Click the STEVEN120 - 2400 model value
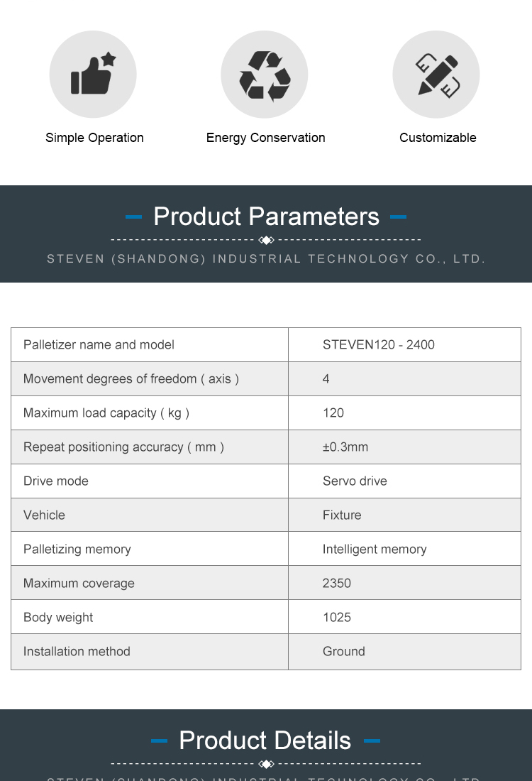This screenshot has height=781, width=532. coord(378,345)
